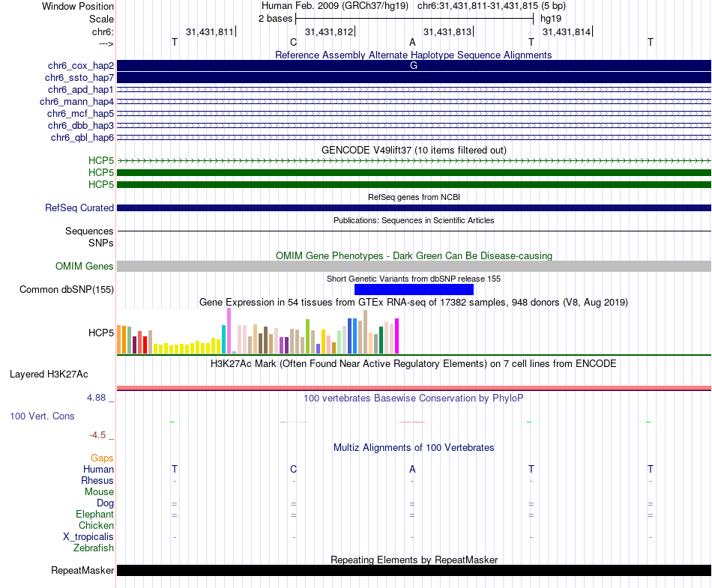Click the red PhyloP conservation mark
Viewport: 712px width, 588px height.
412,422
